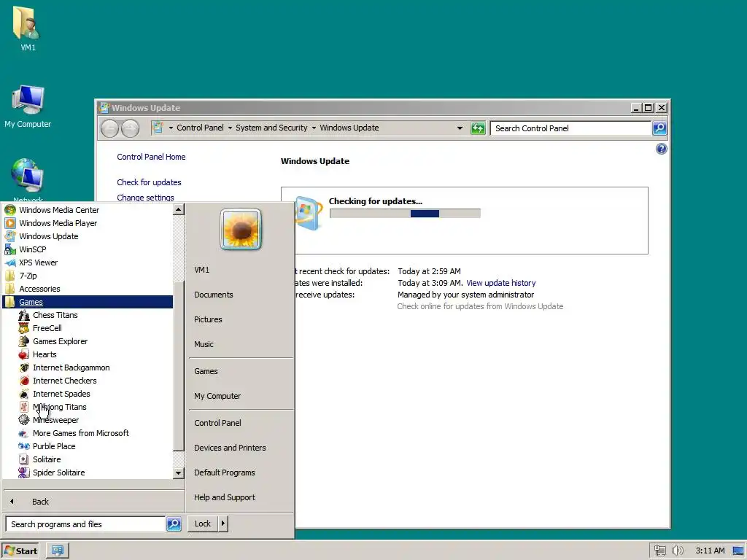This screenshot has height=560, width=747.
Task: Launch Internet Spades icon
Action: tap(24, 394)
